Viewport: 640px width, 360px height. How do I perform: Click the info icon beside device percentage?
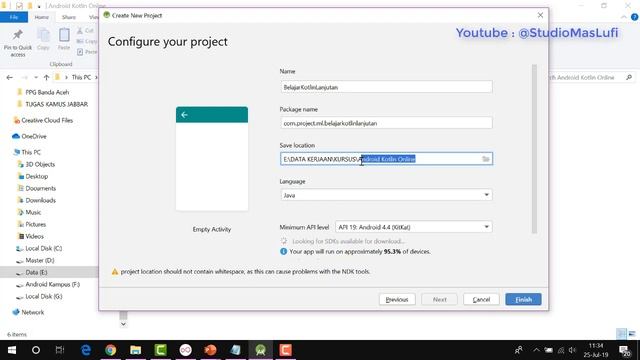point(283,251)
